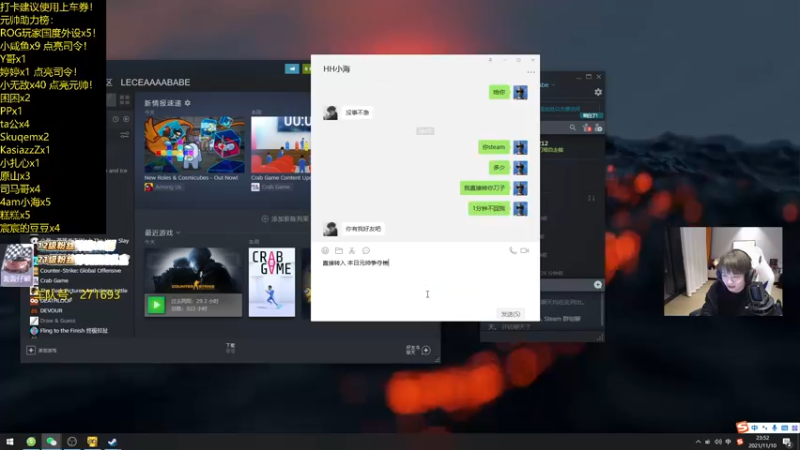
Task: Open LECEAAAABABE profile tab in Steam
Action: (155, 82)
